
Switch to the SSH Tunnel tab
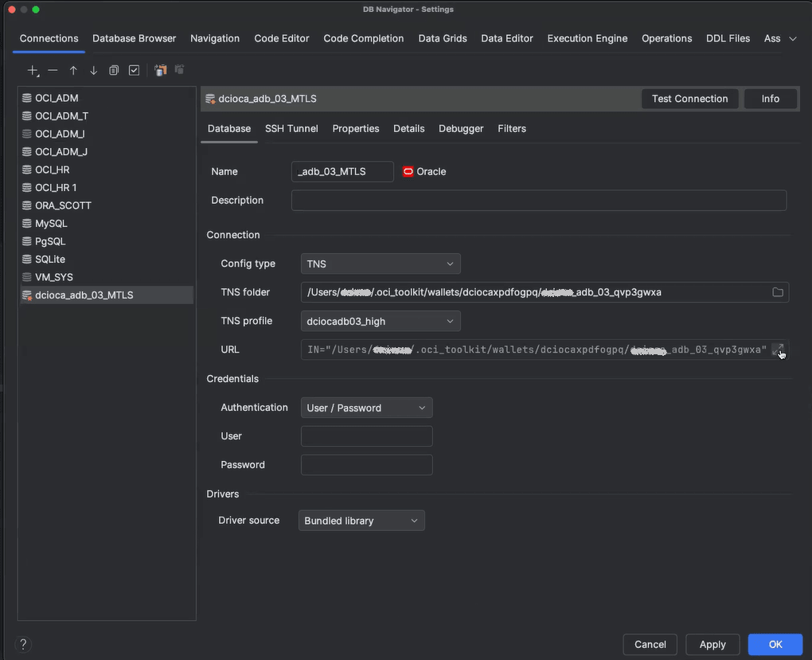pyautogui.click(x=291, y=128)
